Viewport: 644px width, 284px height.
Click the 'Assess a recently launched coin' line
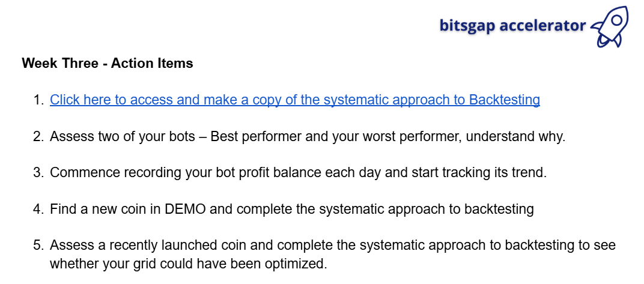pyautogui.click(x=333, y=246)
